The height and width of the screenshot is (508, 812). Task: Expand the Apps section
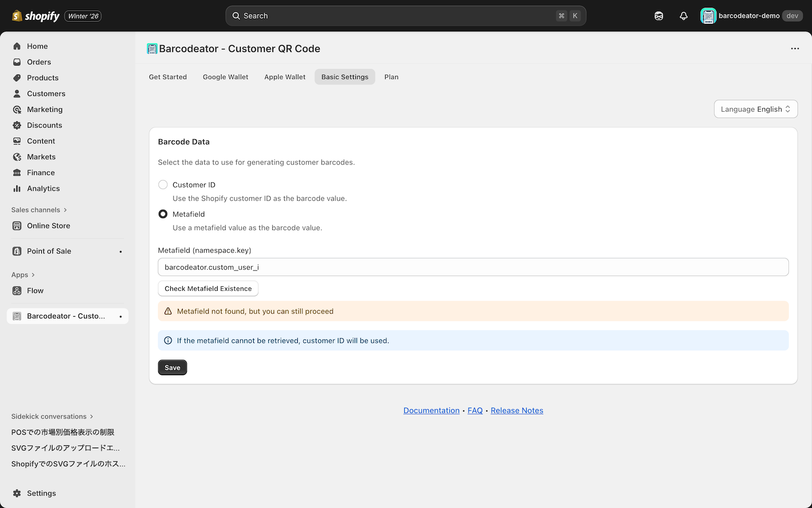[23, 275]
